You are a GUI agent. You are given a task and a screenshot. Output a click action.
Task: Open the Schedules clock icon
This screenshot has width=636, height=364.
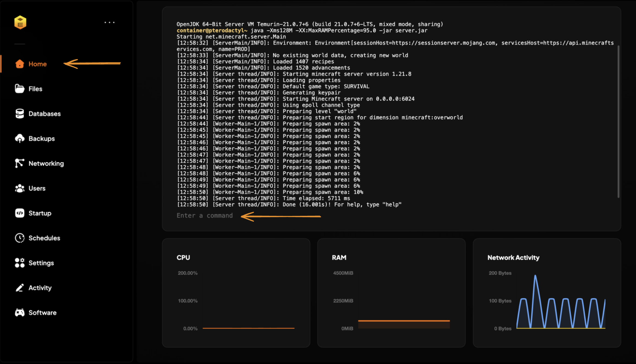pyautogui.click(x=20, y=238)
